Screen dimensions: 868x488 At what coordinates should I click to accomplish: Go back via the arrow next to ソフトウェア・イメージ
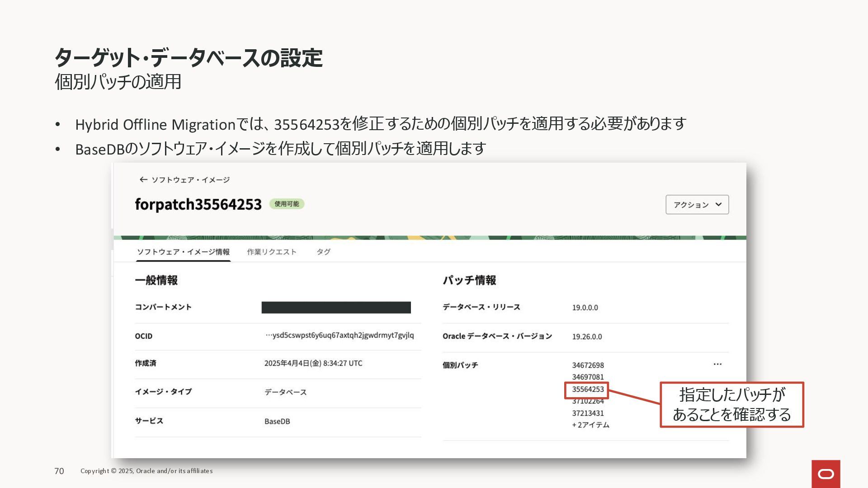(143, 180)
